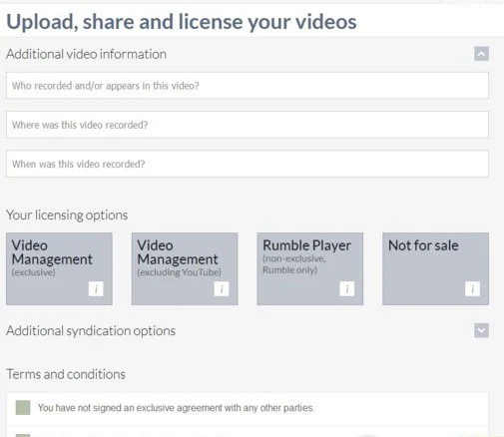Choose the Not for sale option
Screen dimensions: 504x437
pyautogui.click(x=436, y=268)
